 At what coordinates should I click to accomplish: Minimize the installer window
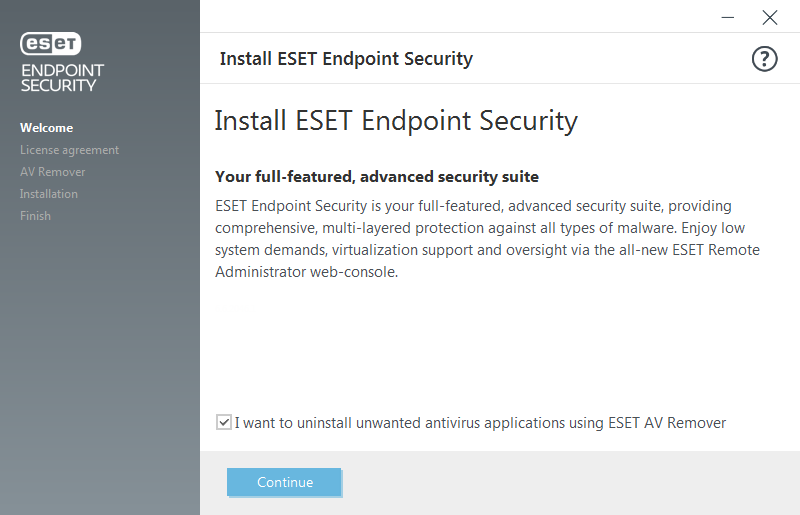click(x=727, y=17)
